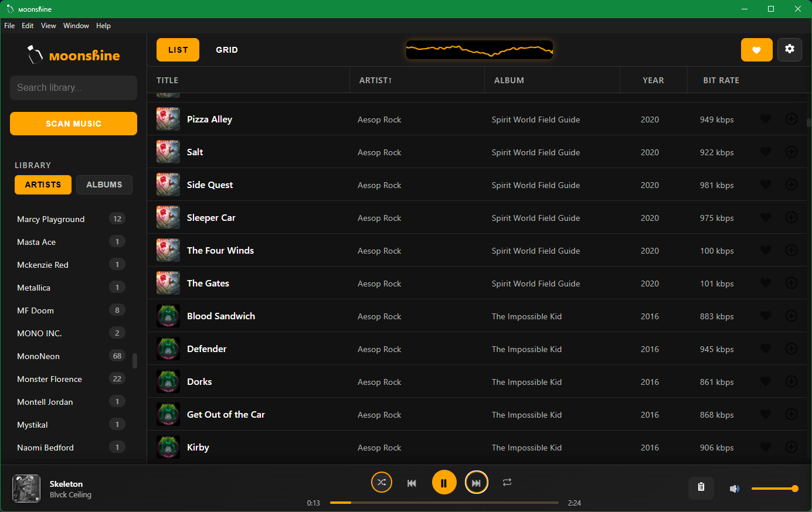Play the track Defender
This screenshot has width=812, height=512.
pyautogui.click(x=206, y=349)
